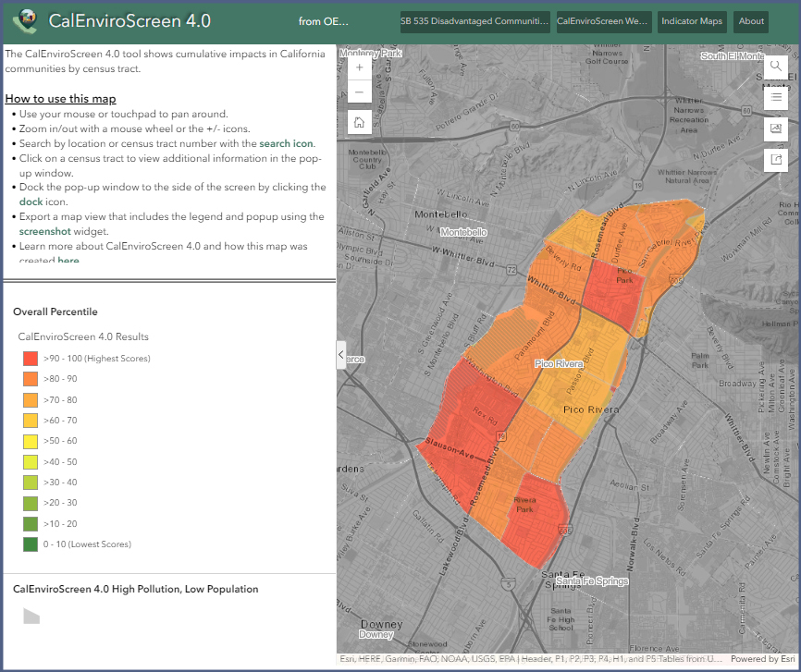Image resolution: width=801 pixels, height=672 pixels.
Task: Click the Esri, HERE, Garmin attribution text
Action: pos(531,659)
